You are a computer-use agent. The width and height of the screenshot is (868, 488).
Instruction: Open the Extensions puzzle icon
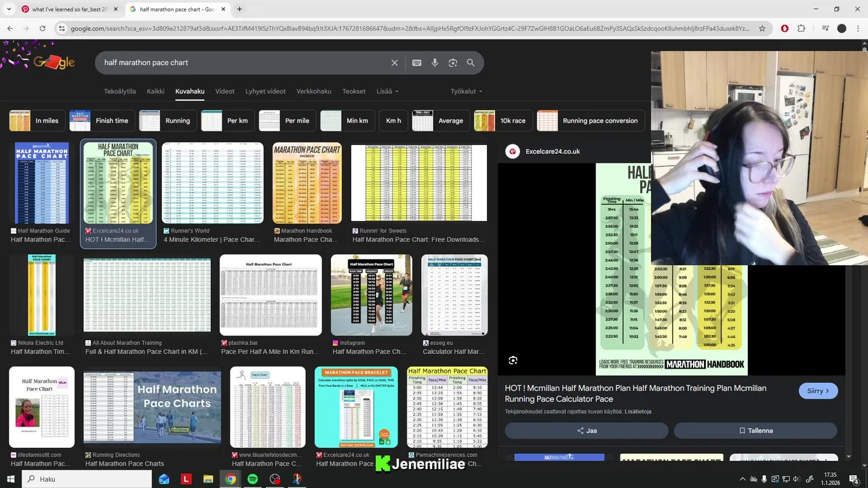[x=802, y=28]
